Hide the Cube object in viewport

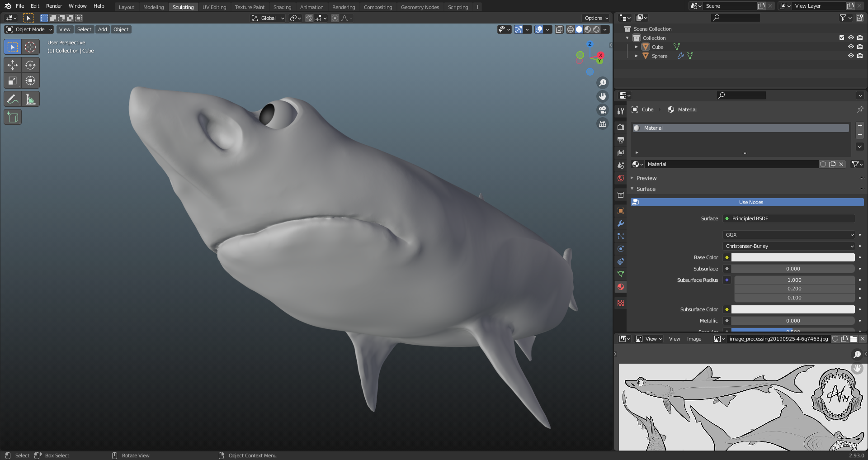click(x=850, y=47)
